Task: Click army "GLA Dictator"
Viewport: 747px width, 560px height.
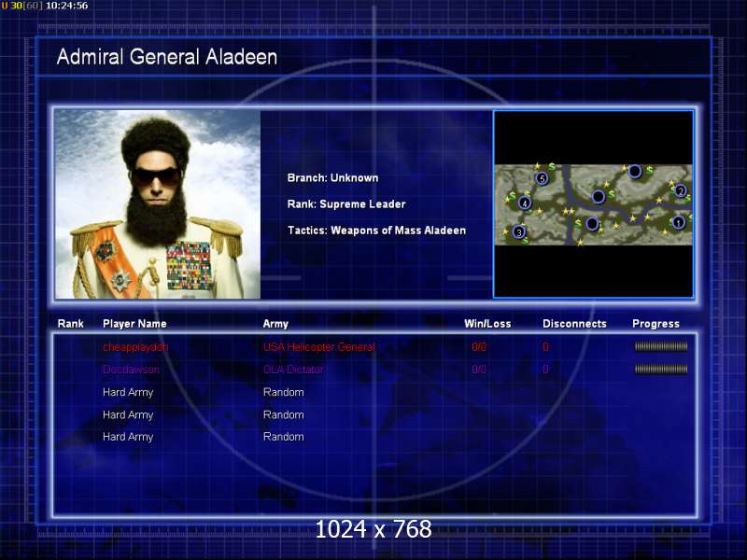Action: 293,370
